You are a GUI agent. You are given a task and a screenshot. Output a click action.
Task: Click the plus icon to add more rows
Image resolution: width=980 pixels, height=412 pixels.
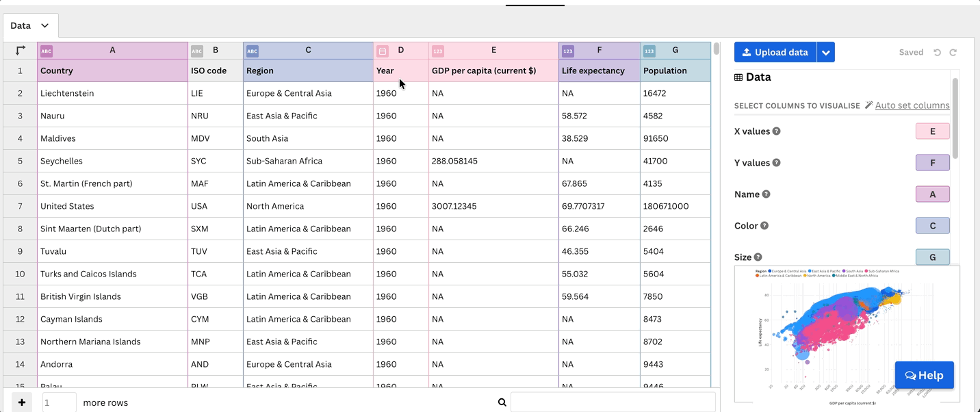(x=21, y=402)
